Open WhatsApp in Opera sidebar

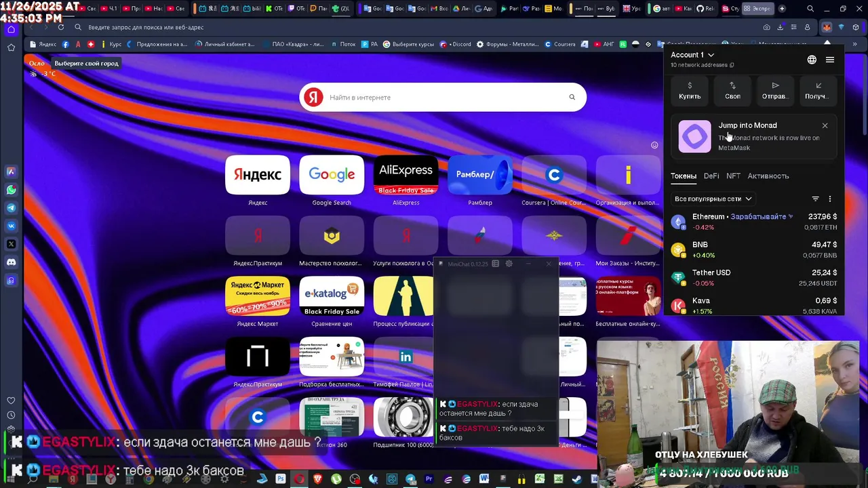tap(11, 190)
